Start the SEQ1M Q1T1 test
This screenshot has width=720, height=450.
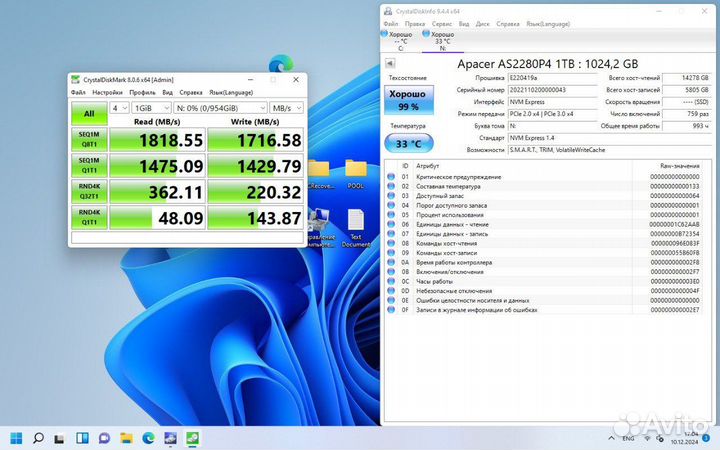coord(89,165)
